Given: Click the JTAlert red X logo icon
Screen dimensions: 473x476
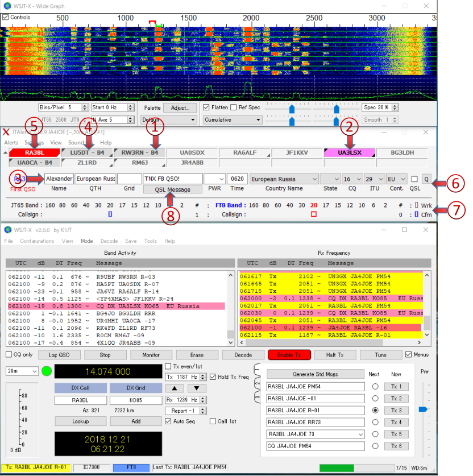Looking at the screenshot, I should click(x=6, y=132).
